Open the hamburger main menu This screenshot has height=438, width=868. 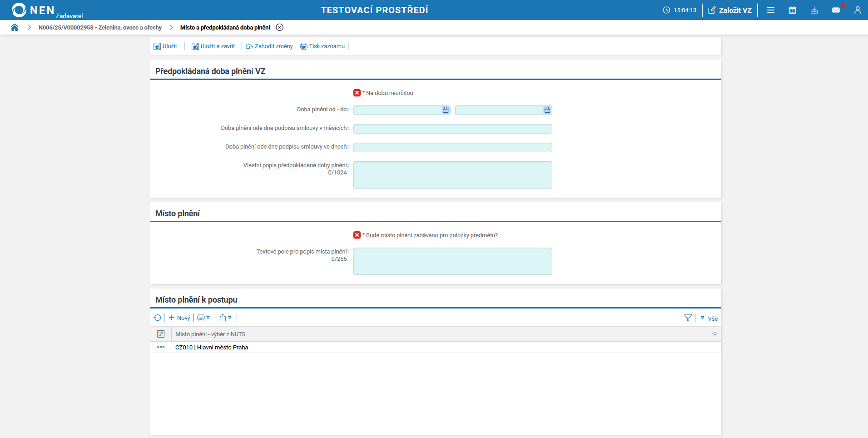coord(771,10)
